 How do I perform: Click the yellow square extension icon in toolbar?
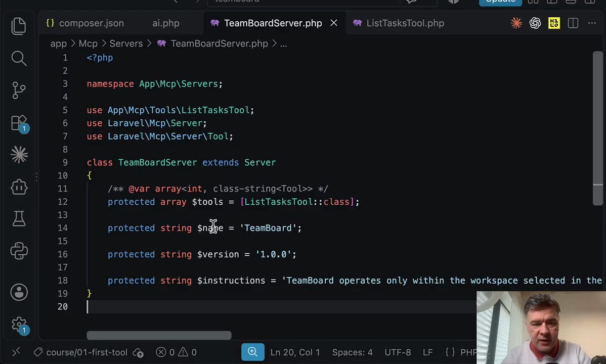tap(554, 23)
